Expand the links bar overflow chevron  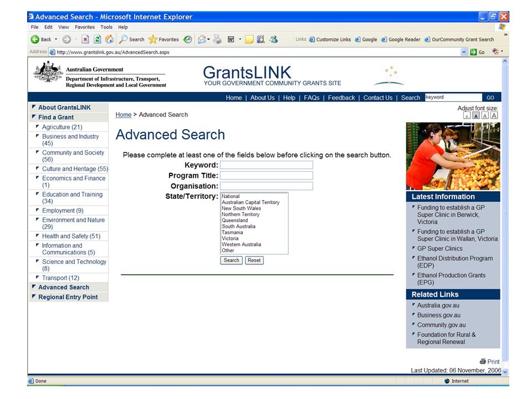coord(505,34)
